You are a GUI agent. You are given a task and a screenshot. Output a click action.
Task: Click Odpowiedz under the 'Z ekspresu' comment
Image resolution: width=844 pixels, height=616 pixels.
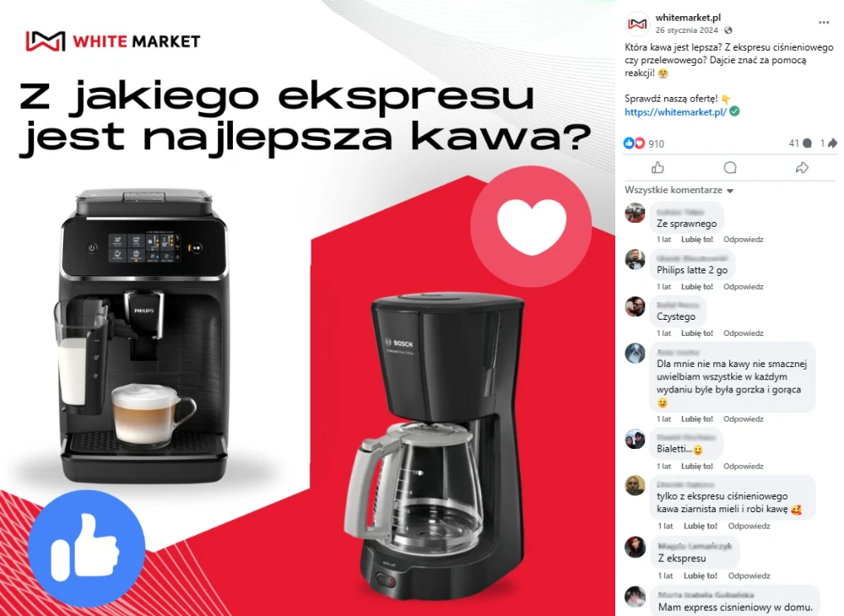[x=749, y=575]
